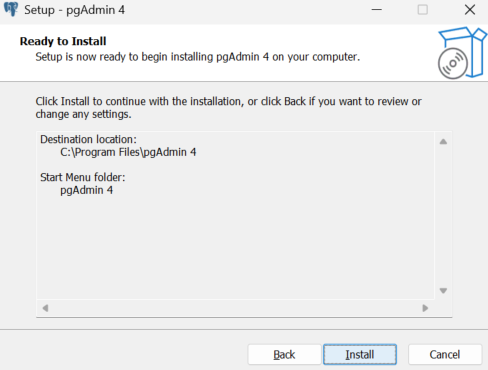The height and width of the screenshot is (370, 488).
Task: Go Back to previous setup page
Action: 284,354
